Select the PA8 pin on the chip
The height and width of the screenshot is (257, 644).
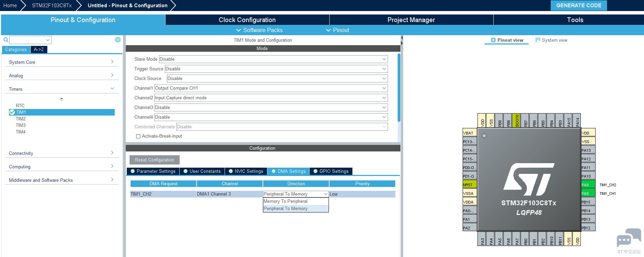tap(588, 193)
